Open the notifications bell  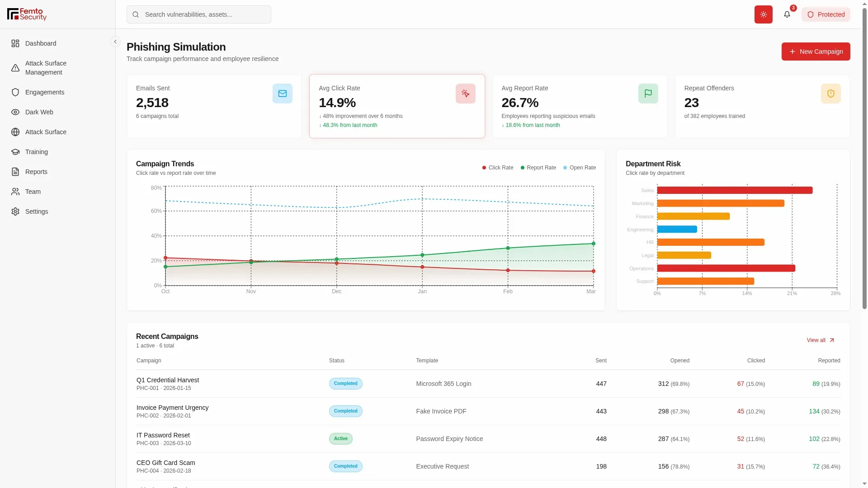[787, 14]
